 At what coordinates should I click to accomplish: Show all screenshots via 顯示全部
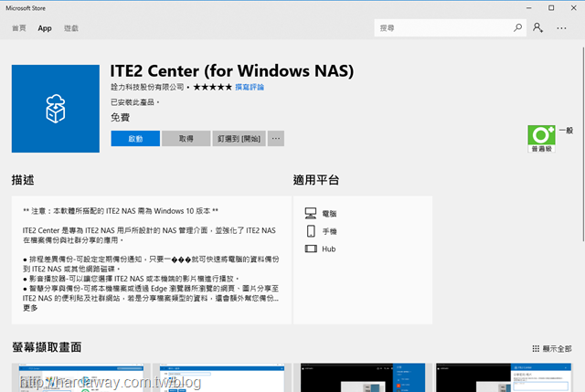pos(552,349)
